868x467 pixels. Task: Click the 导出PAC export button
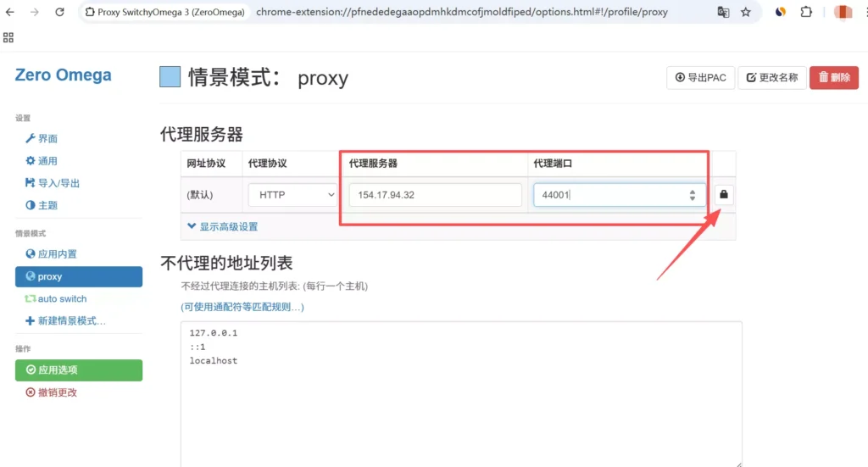click(699, 77)
